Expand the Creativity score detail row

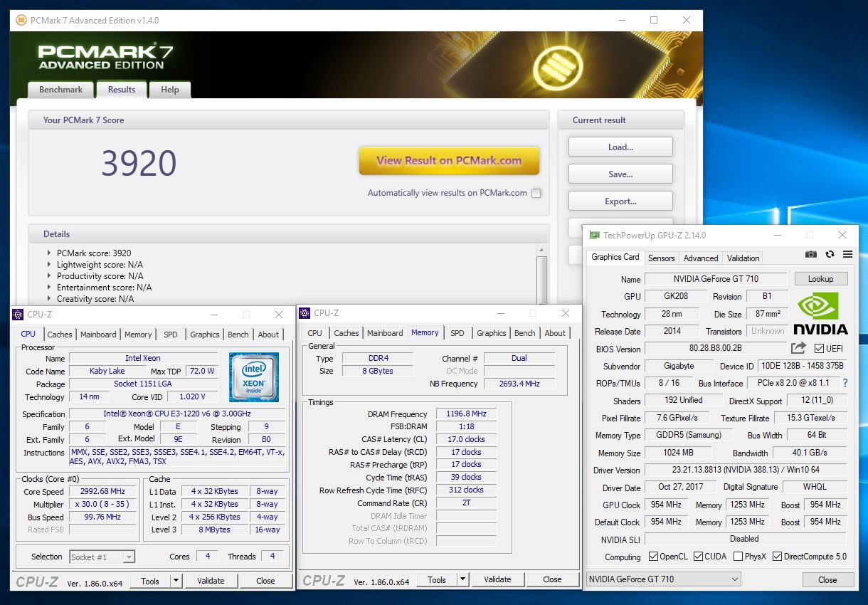49,299
